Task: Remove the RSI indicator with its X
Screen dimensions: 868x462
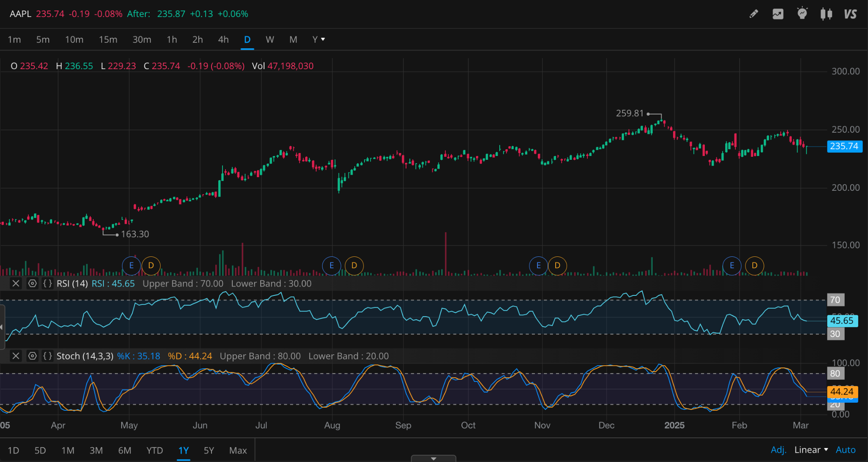Action: [x=16, y=284]
